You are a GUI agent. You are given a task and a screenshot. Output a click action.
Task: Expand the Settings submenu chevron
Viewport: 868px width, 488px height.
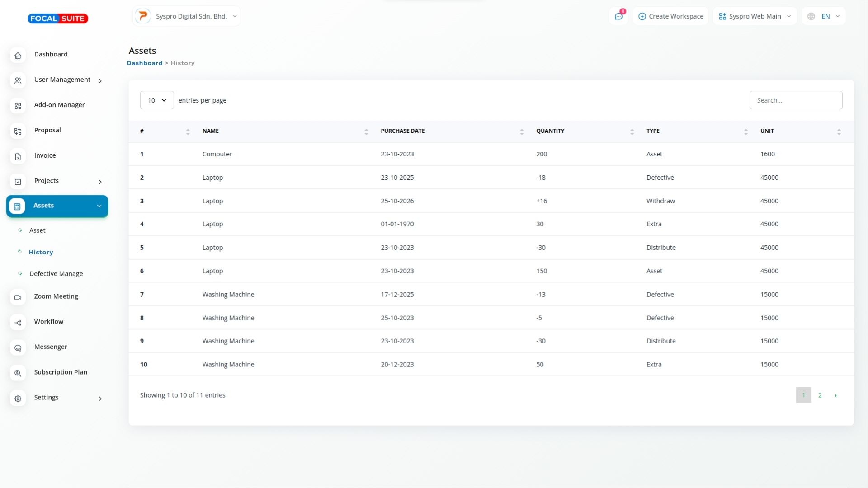click(100, 399)
